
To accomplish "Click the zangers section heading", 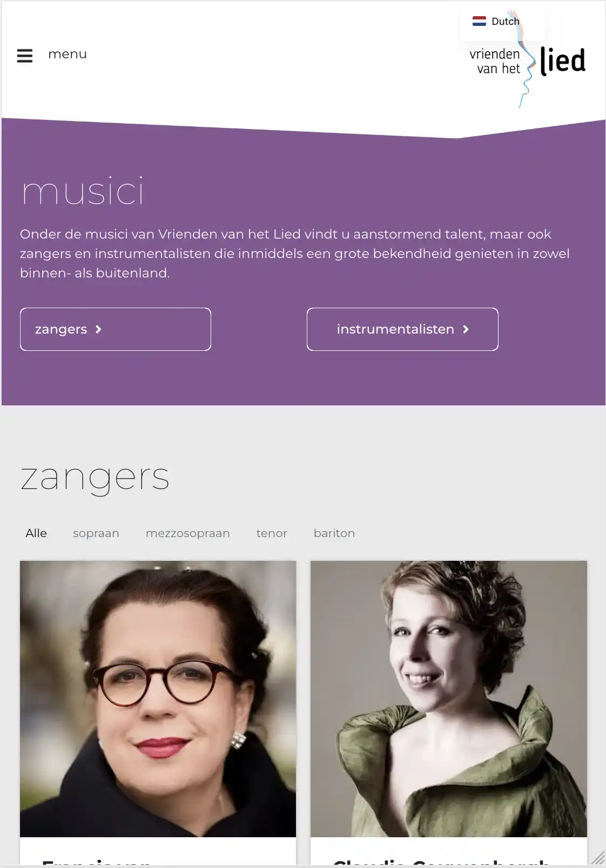I will (x=95, y=478).
